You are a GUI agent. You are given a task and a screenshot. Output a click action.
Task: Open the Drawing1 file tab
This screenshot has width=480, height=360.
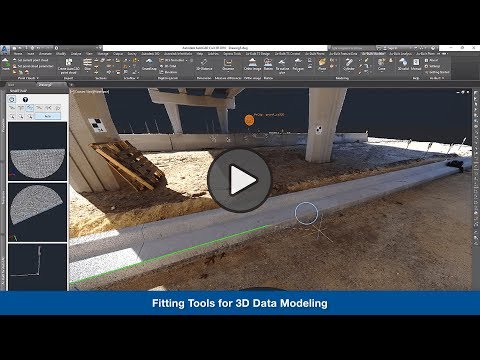coord(45,85)
